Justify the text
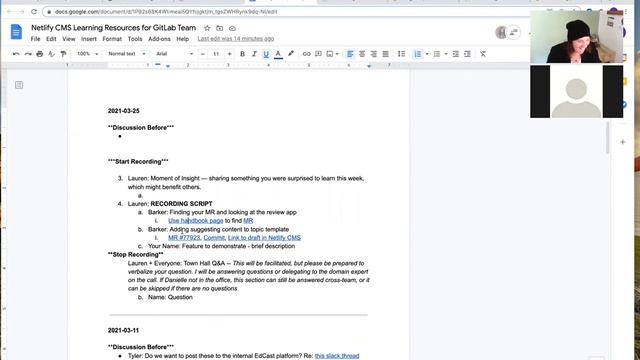 pyautogui.click(x=385, y=54)
